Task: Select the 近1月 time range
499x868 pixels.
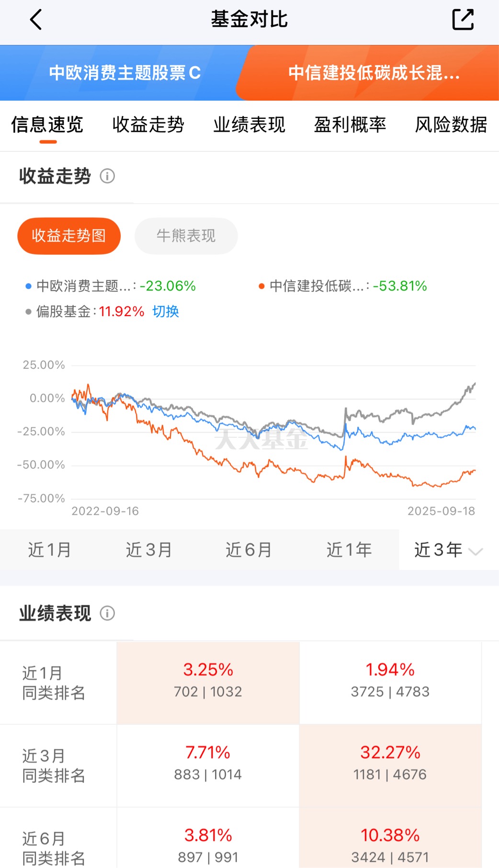Action: pyautogui.click(x=50, y=550)
